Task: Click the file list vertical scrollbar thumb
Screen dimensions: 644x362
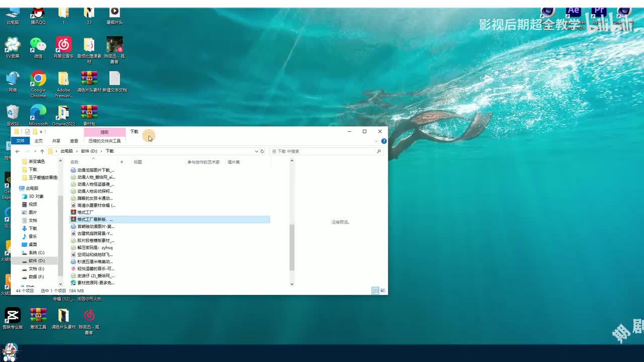Action: (x=292, y=247)
